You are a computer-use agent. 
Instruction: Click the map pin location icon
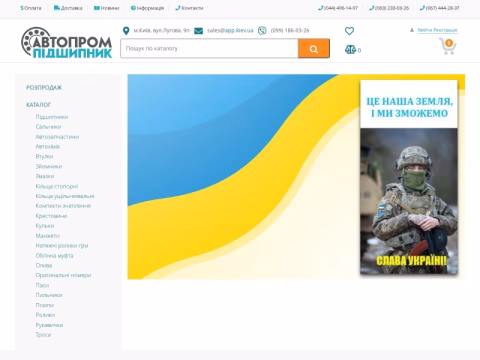(126, 31)
